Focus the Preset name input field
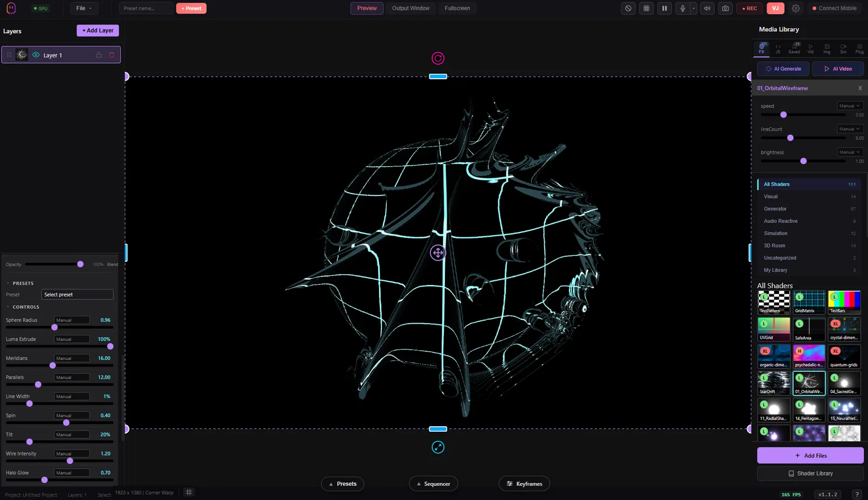868x500 pixels. [x=146, y=8]
